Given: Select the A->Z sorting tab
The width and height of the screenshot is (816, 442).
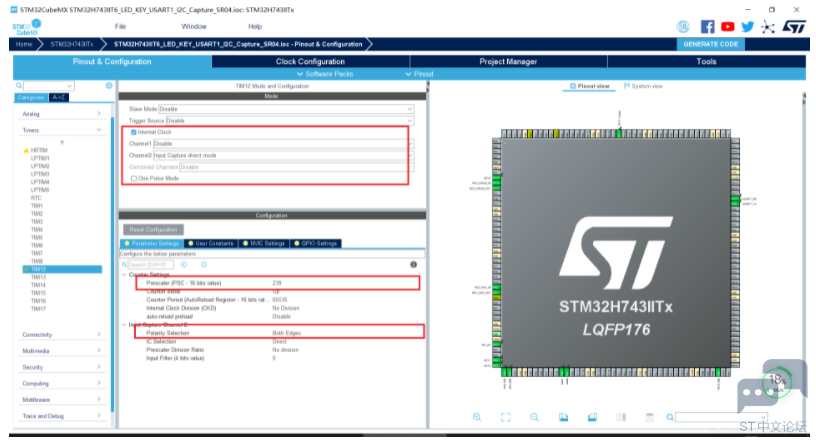Looking at the screenshot, I should (x=58, y=97).
